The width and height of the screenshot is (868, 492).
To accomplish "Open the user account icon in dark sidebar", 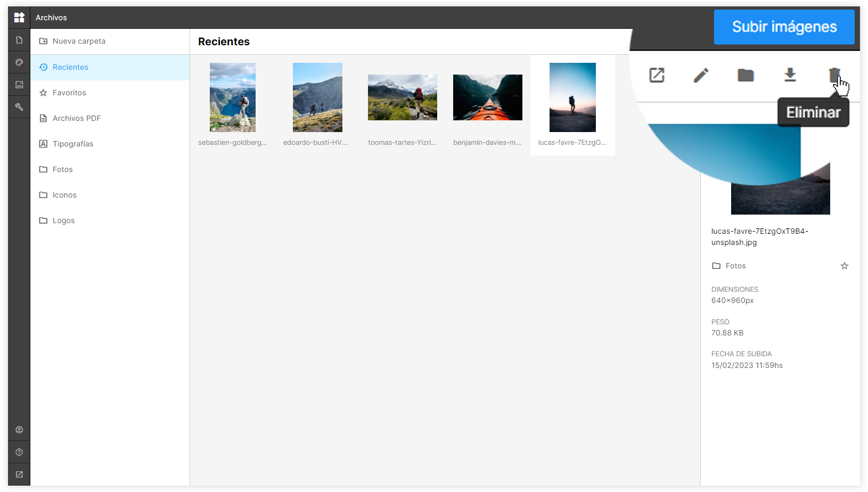I will click(19, 430).
